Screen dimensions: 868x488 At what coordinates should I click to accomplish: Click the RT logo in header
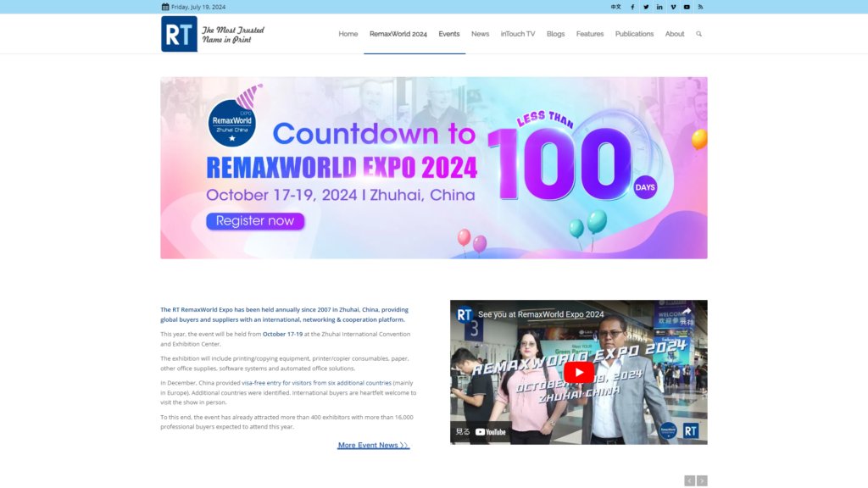[179, 34]
